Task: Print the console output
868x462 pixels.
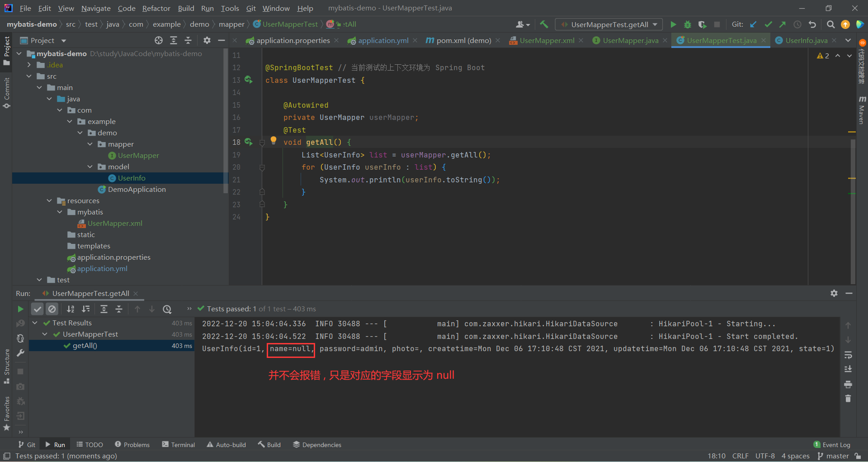Action: tap(848, 384)
